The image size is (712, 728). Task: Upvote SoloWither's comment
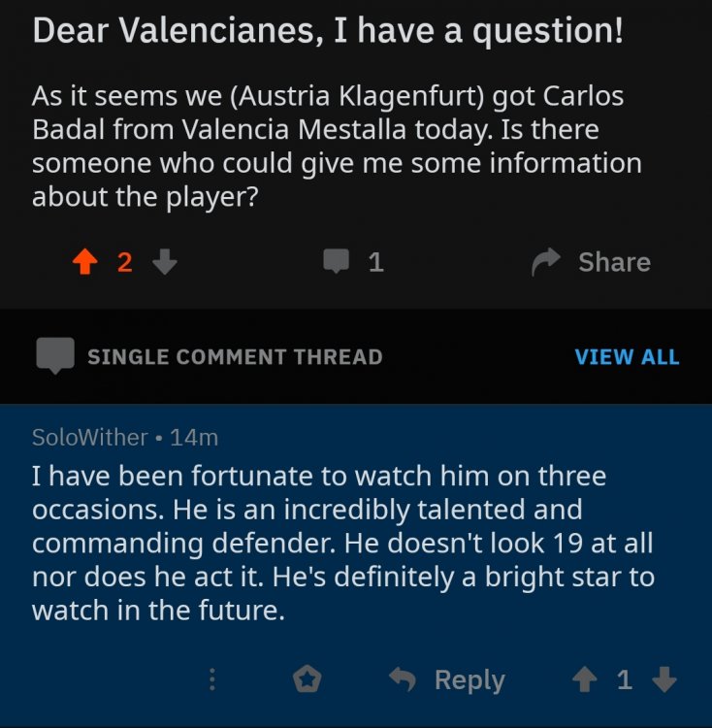pyautogui.click(x=584, y=679)
